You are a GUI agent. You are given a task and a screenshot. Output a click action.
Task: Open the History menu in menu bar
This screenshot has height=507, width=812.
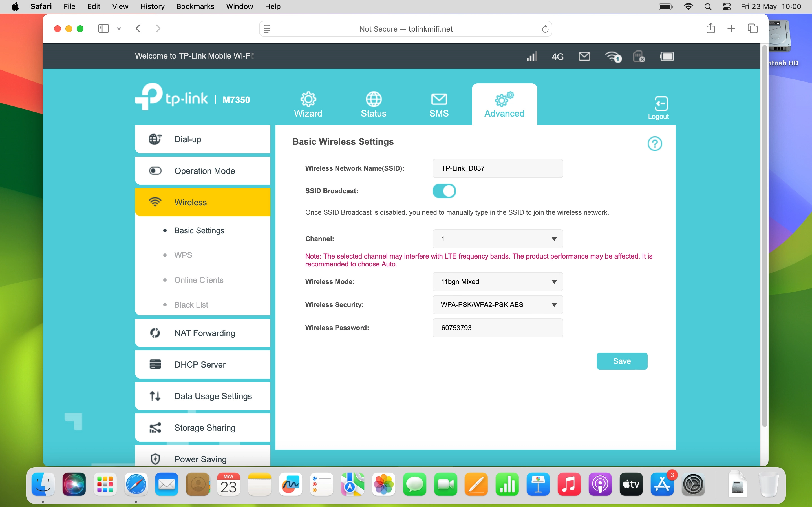[152, 6]
